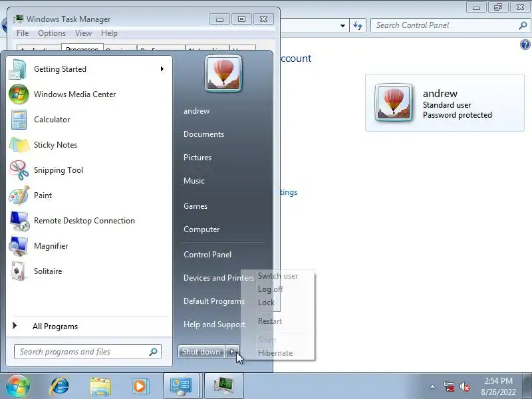
Task: Open Games folder
Action: tap(196, 206)
